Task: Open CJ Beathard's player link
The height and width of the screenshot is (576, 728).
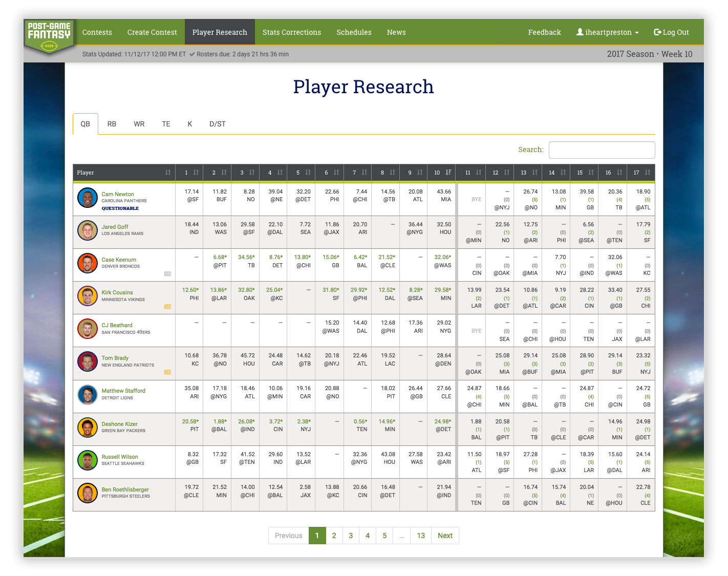Action: (117, 325)
